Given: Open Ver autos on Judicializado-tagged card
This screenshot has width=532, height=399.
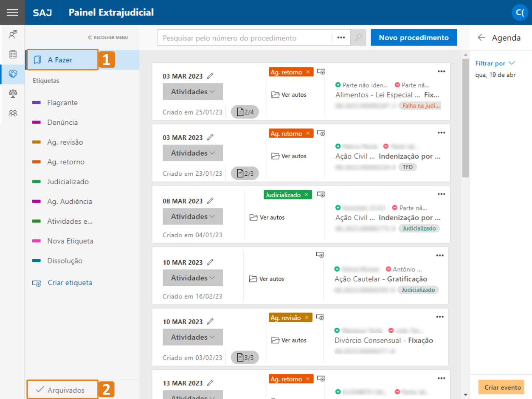Looking at the screenshot, I should pyautogui.click(x=267, y=217).
